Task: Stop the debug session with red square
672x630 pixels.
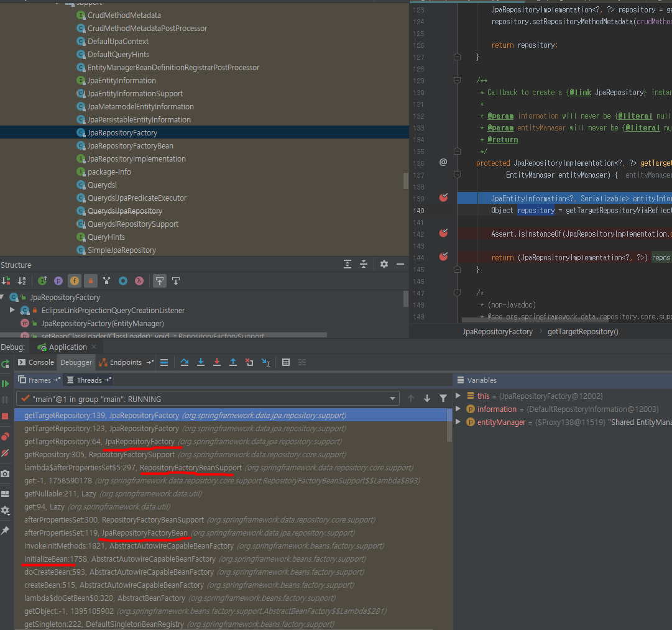Action: [x=5, y=416]
